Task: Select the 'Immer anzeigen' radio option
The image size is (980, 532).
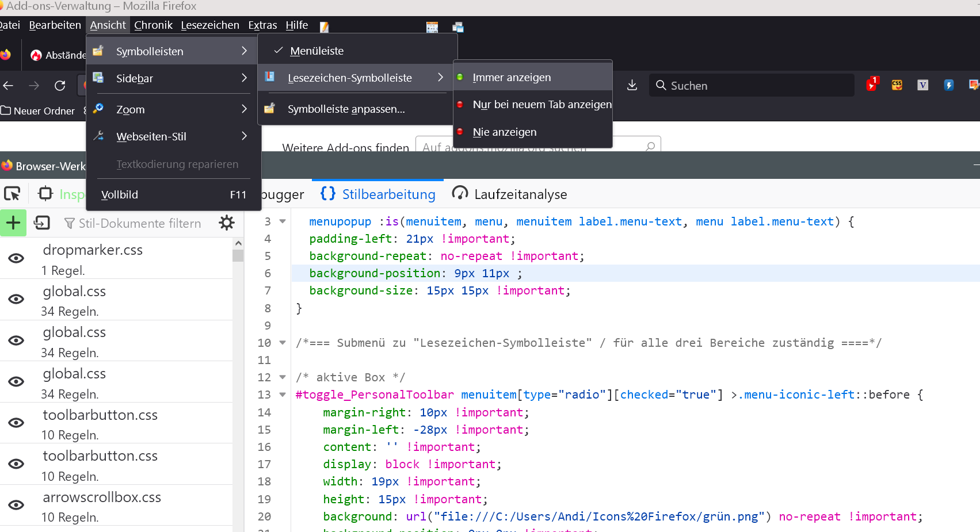Action: click(x=511, y=77)
